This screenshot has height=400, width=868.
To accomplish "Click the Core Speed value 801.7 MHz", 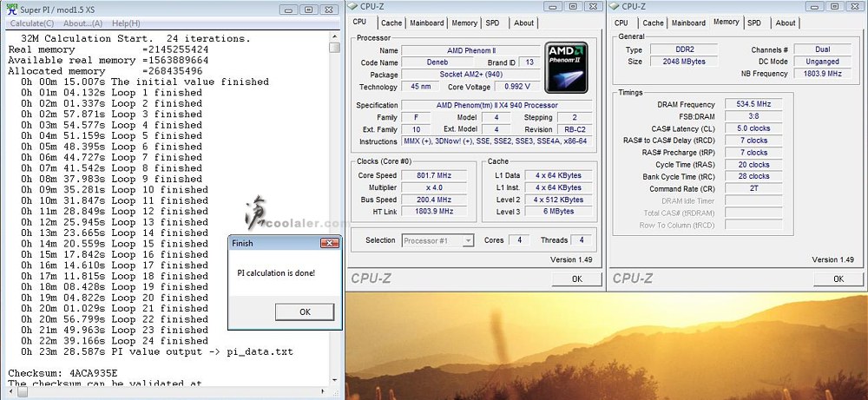I will click(x=433, y=175).
